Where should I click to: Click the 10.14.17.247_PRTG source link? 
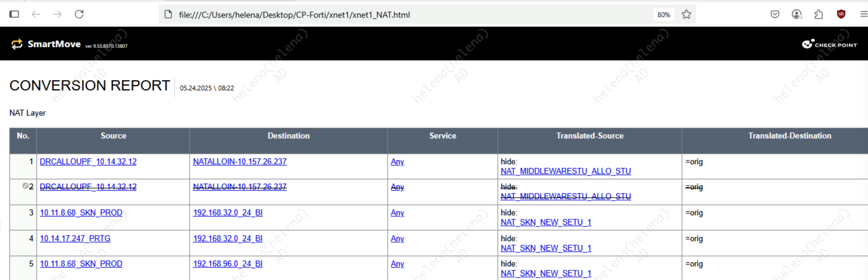coord(75,239)
